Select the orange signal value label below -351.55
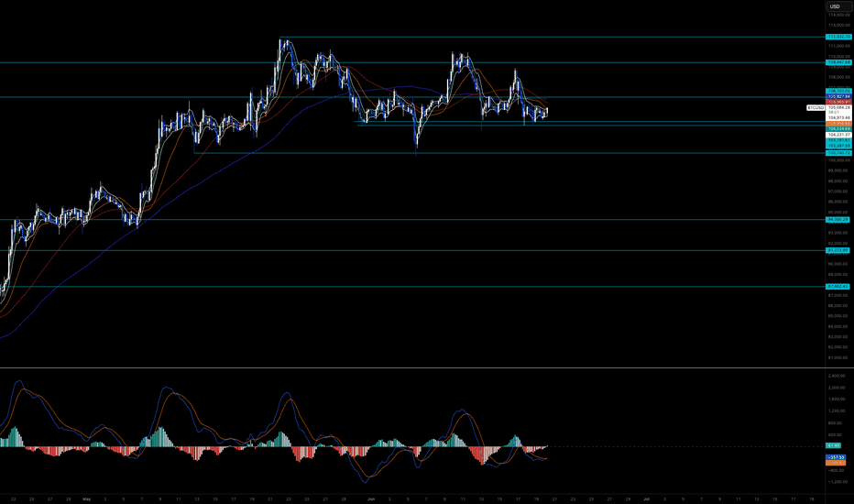 pos(836,463)
